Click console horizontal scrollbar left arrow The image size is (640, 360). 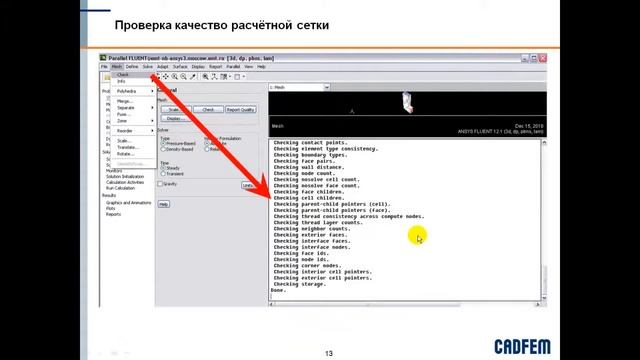click(x=272, y=304)
